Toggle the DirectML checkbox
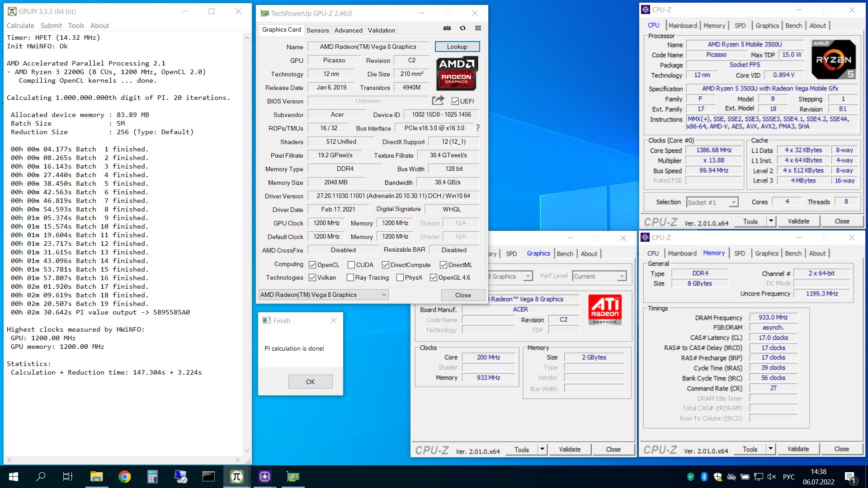 tap(444, 265)
